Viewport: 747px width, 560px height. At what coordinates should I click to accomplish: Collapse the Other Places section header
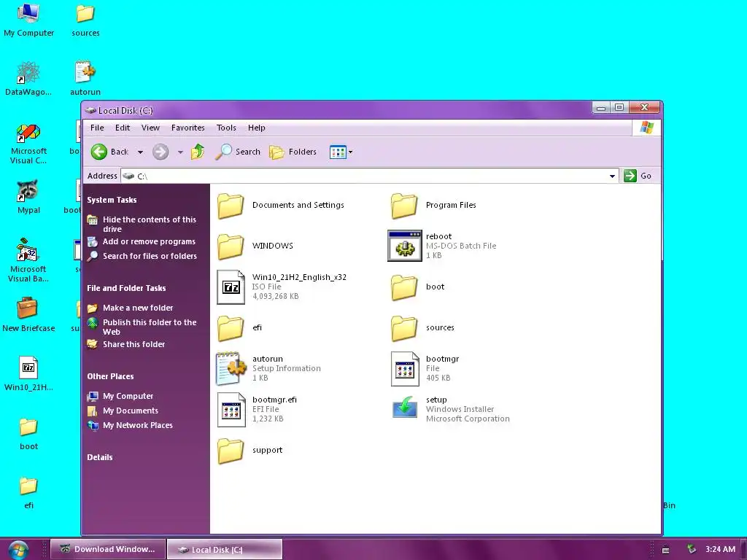(111, 376)
